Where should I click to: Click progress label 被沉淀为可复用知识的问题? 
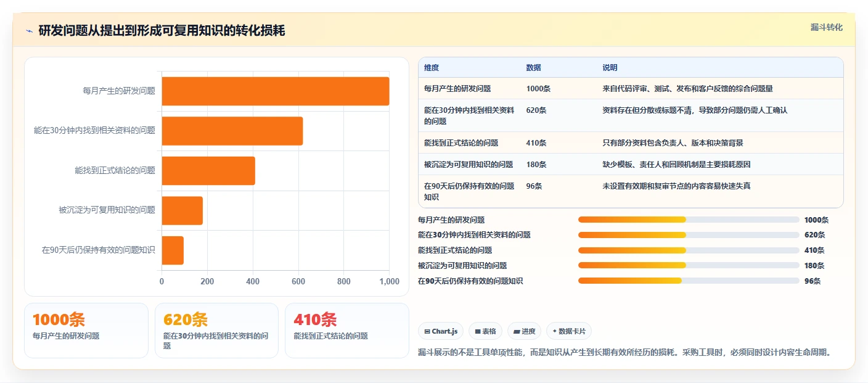pos(462,265)
